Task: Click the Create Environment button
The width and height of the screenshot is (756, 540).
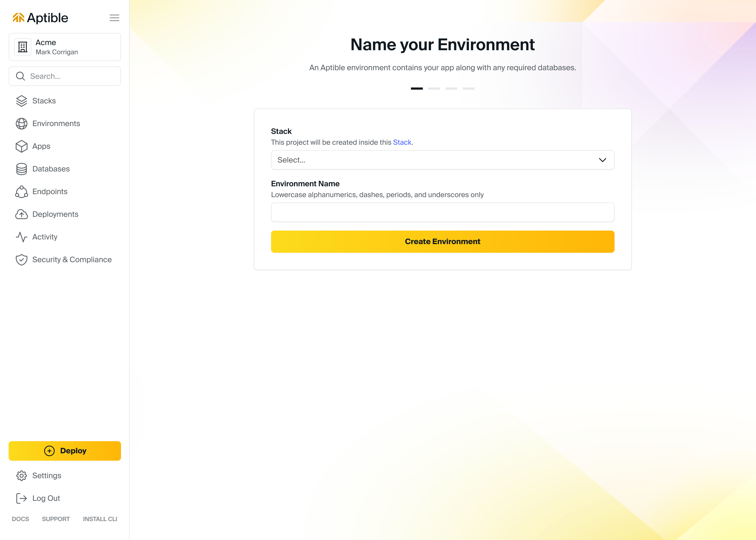Action: pos(443,242)
